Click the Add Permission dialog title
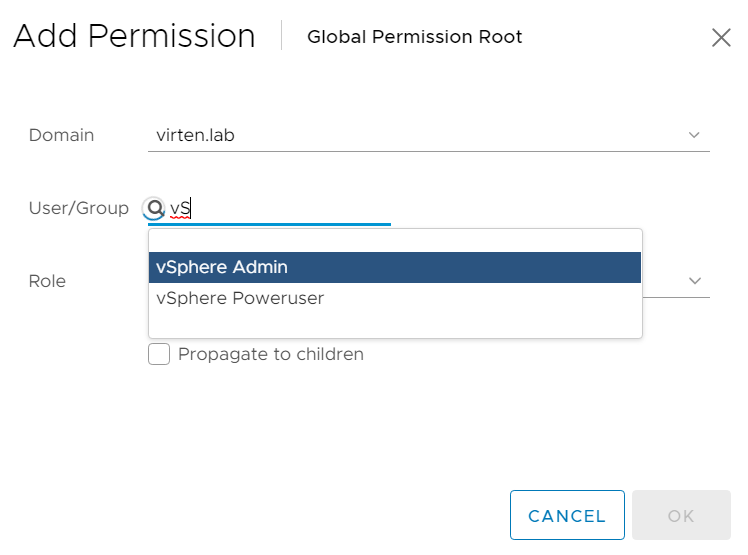Viewport: 748px width, 555px height. click(134, 37)
